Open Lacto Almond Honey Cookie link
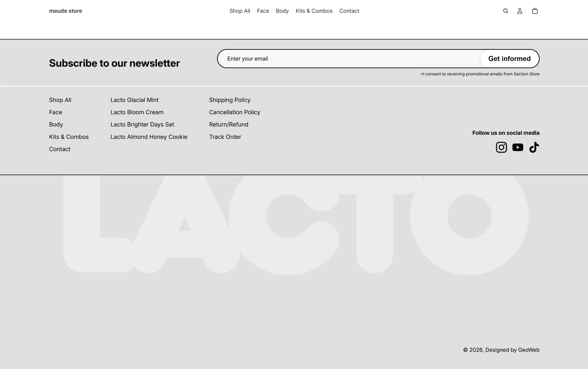The image size is (588, 369). 149,137
